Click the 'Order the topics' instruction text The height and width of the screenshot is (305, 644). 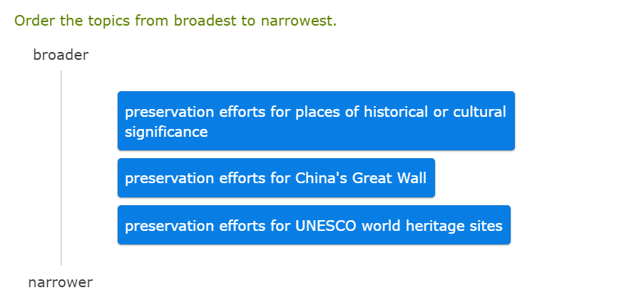175,21
